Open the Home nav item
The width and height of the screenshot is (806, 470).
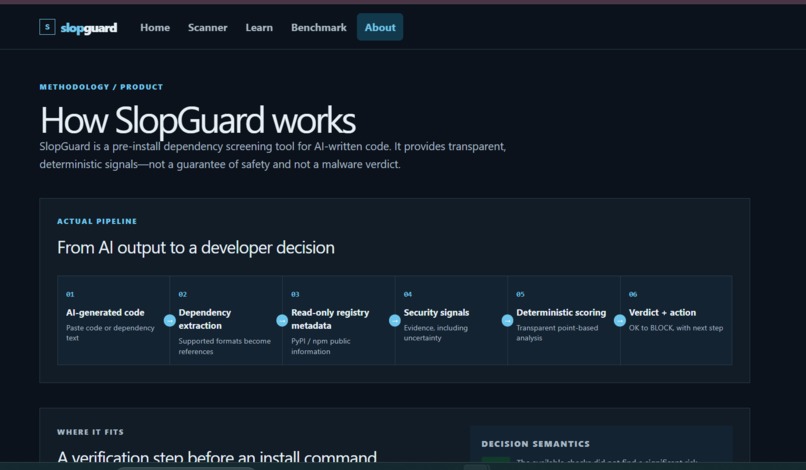pos(155,27)
